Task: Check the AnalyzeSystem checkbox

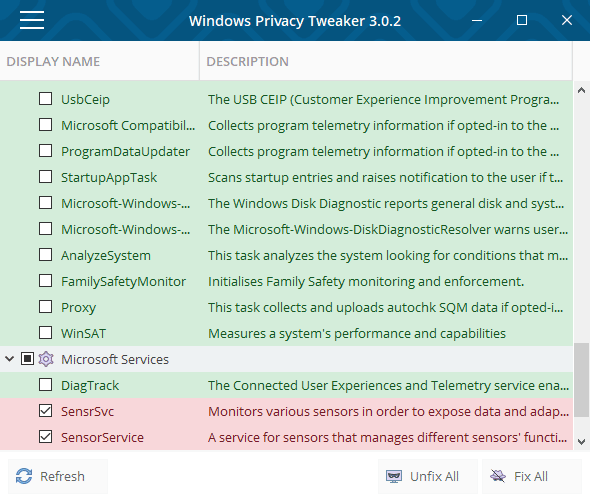Action: tap(46, 255)
